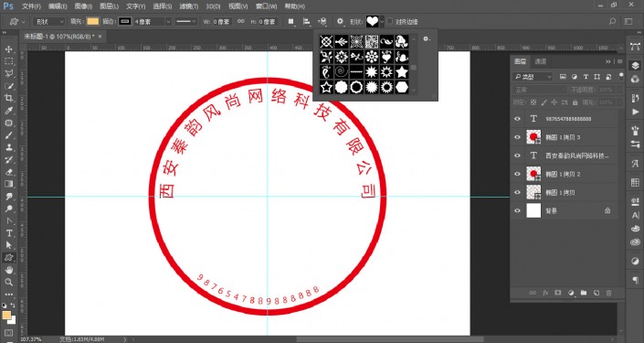Open the stroke color swatch
This screenshot has height=343, width=644.
coord(125,21)
